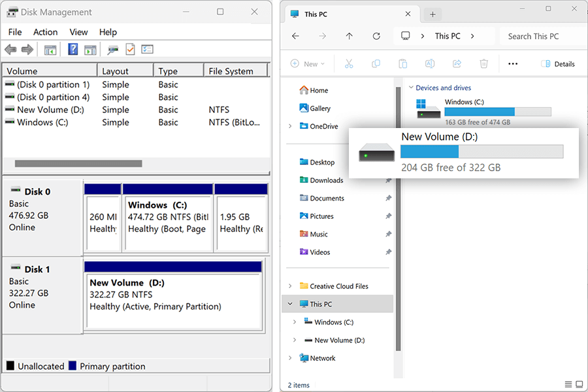Open the Action menu
The height and width of the screenshot is (392, 588).
point(45,32)
